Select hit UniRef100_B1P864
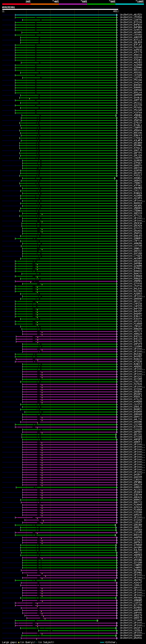 click(131, 570)
